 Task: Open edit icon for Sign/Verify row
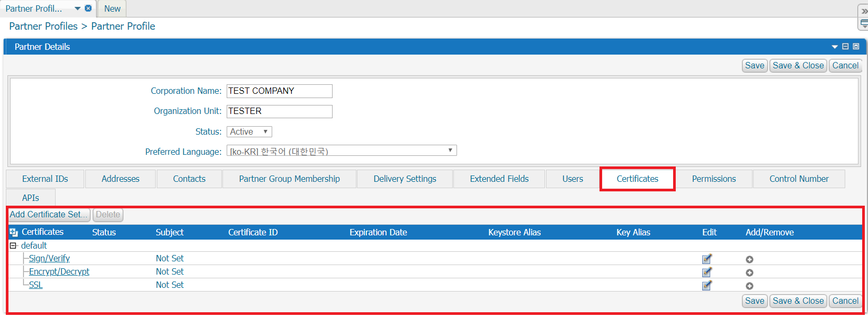pyautogui.click(x=706, y=259)
